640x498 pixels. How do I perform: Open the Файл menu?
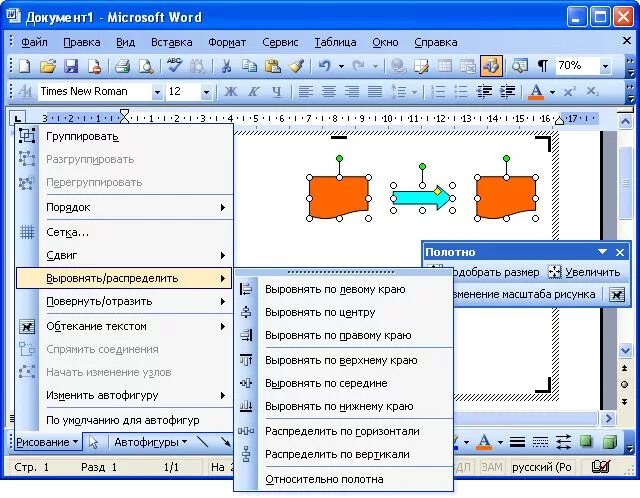coord(34,42)
